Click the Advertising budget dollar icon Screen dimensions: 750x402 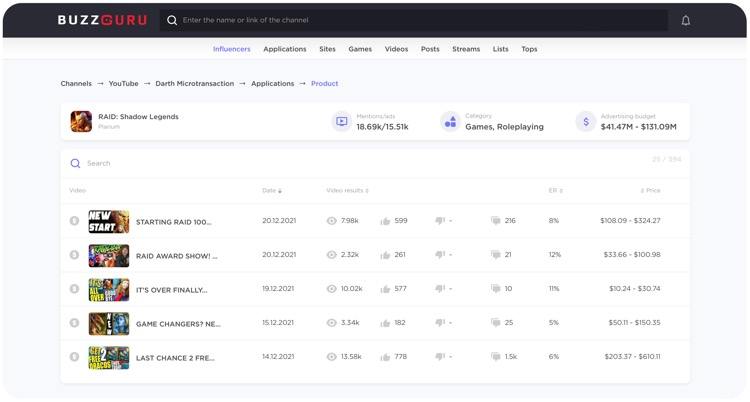coord(585,122)
